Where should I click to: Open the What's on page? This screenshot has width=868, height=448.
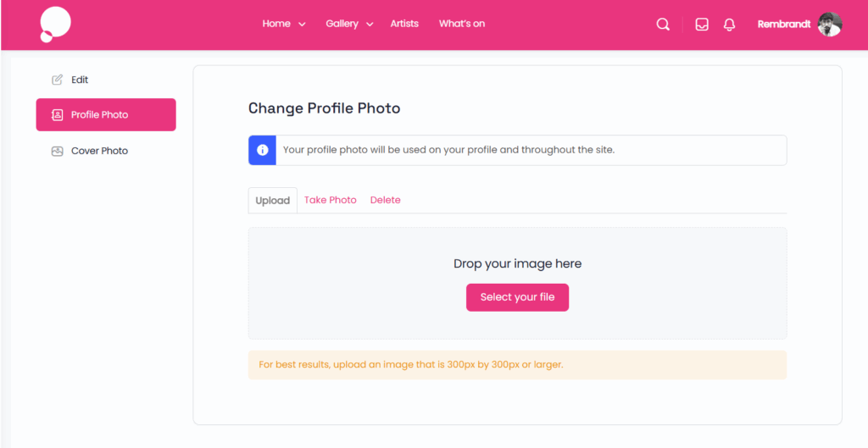point(462,24)
